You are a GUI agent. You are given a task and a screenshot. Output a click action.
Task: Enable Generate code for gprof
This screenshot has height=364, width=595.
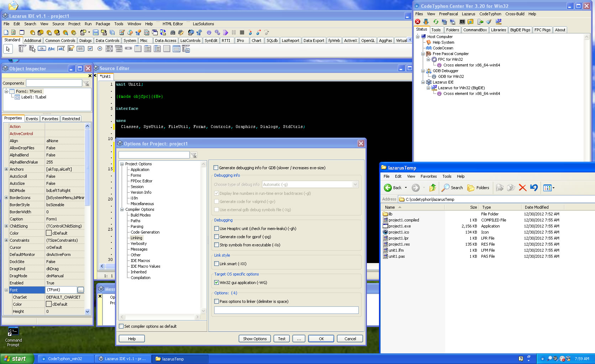pos(216,237)
